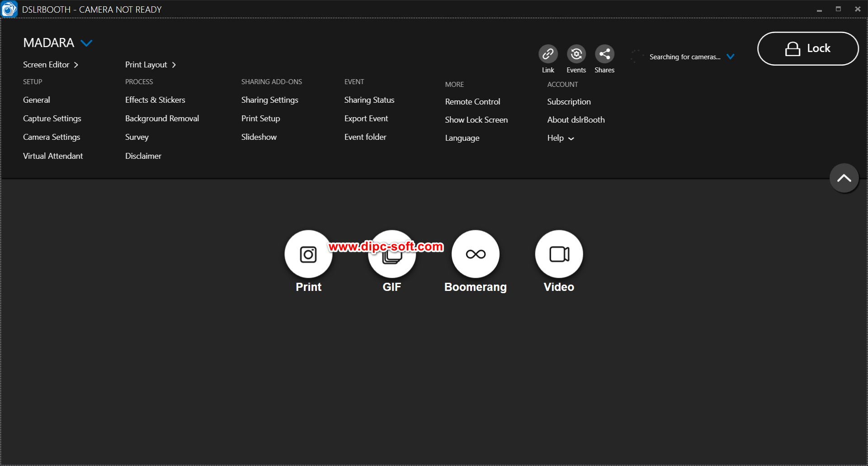
Task: Open the Event folder
Action: coord(365,137)
